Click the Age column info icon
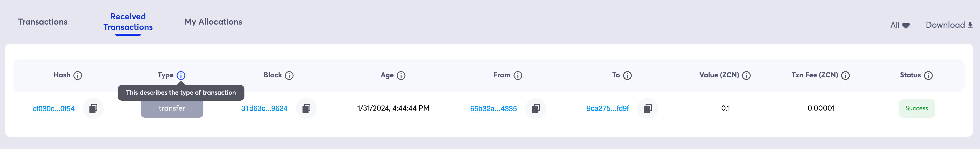This screenshot has width=980, height=149. click(401, 76)
